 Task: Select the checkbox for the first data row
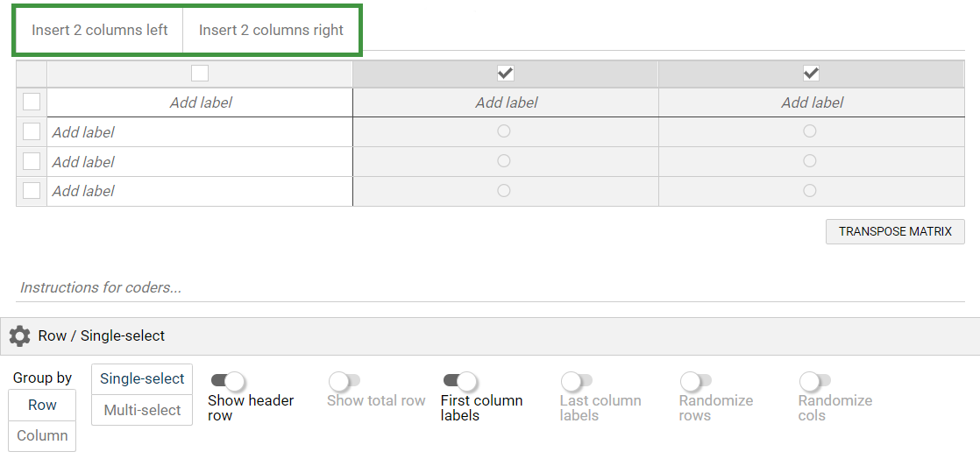[x=32, y=132]
